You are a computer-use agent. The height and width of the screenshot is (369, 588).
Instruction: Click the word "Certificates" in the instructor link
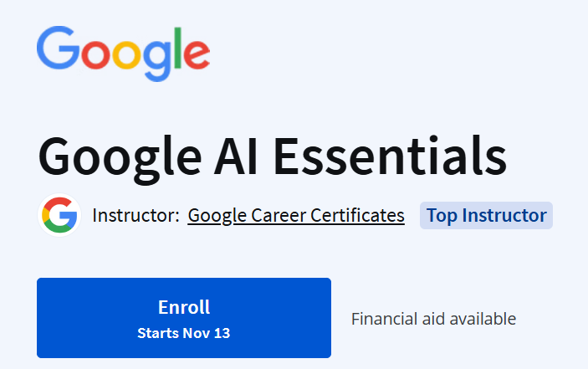tap(358, 216)
